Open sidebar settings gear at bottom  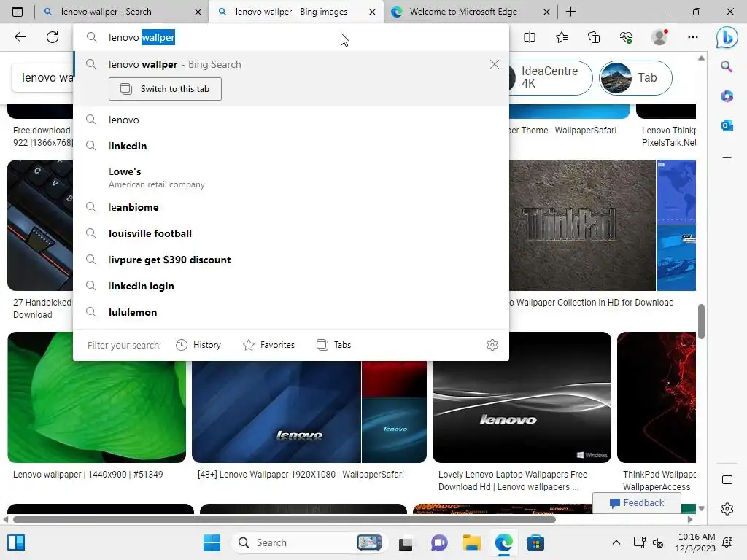point(727,509)
